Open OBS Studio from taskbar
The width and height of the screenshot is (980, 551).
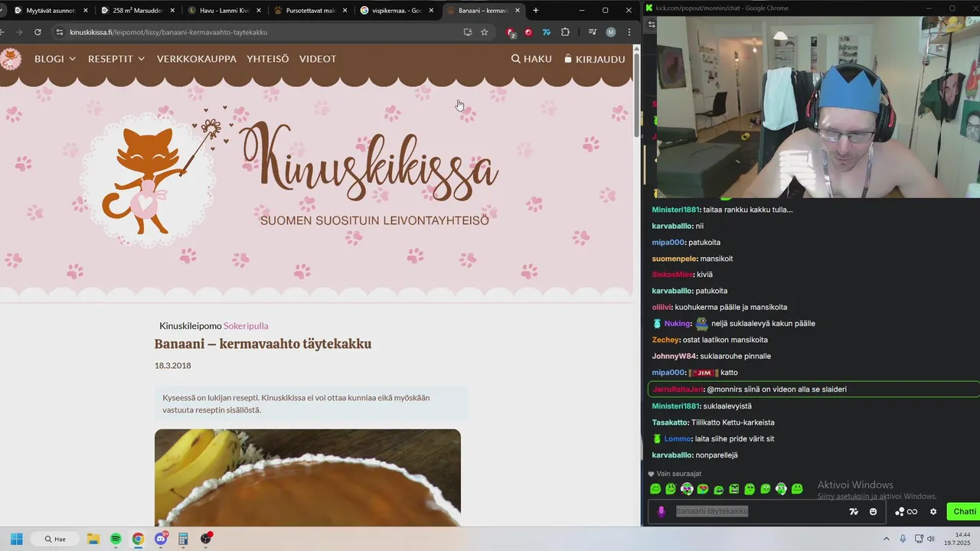pyautogui.click(x=206, y=539)
